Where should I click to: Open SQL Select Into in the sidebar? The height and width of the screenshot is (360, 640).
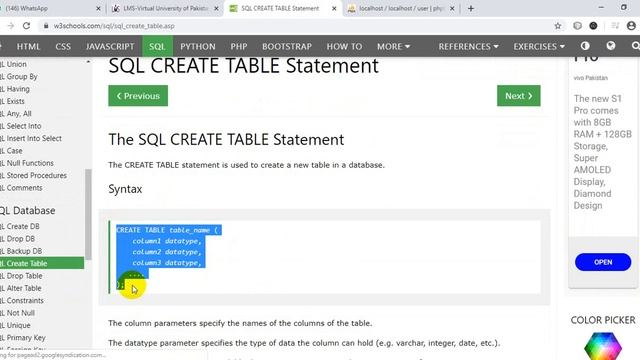tap(41, 126)
